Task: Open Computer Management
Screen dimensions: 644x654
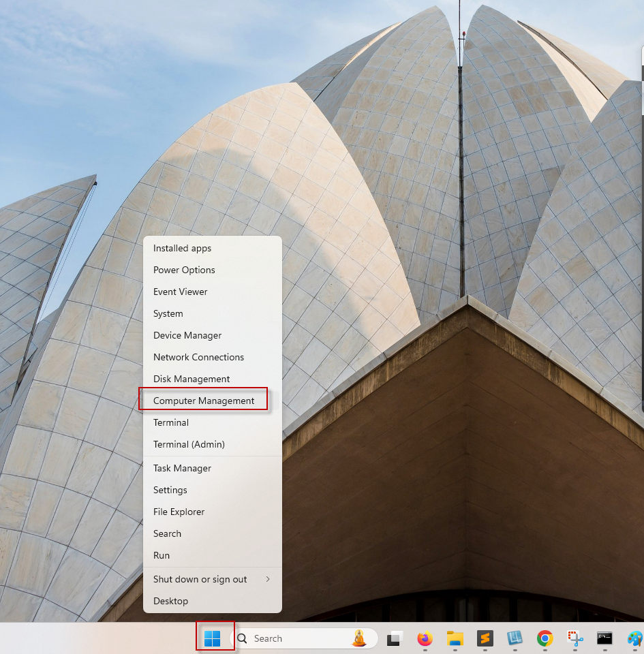Action: coord(213,401)
